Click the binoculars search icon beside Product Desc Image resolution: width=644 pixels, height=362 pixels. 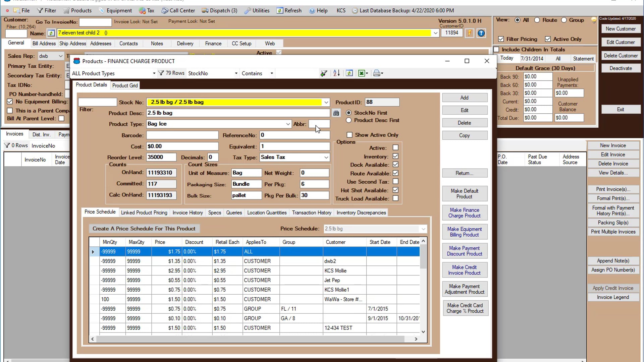pyautogui.click(x=336, y=113)
